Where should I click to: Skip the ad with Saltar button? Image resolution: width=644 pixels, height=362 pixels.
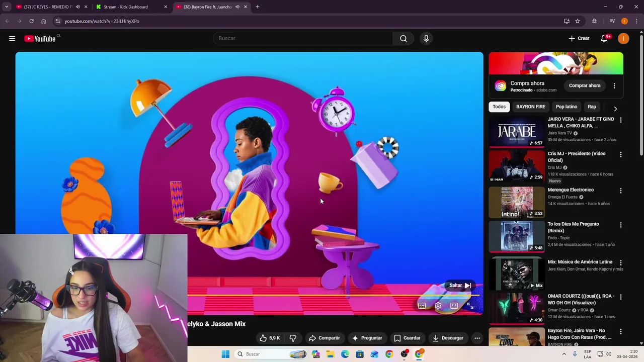coord(459,285)
